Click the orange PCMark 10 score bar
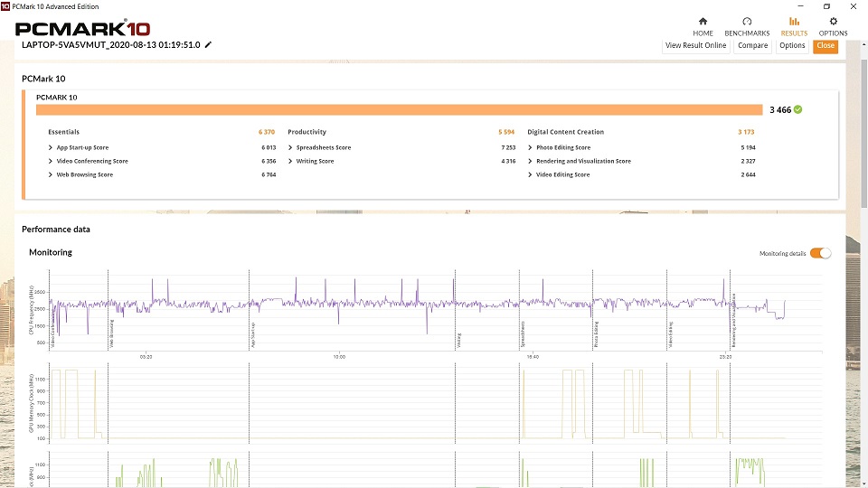Screen dimensions: 868x488 point(399,109)
